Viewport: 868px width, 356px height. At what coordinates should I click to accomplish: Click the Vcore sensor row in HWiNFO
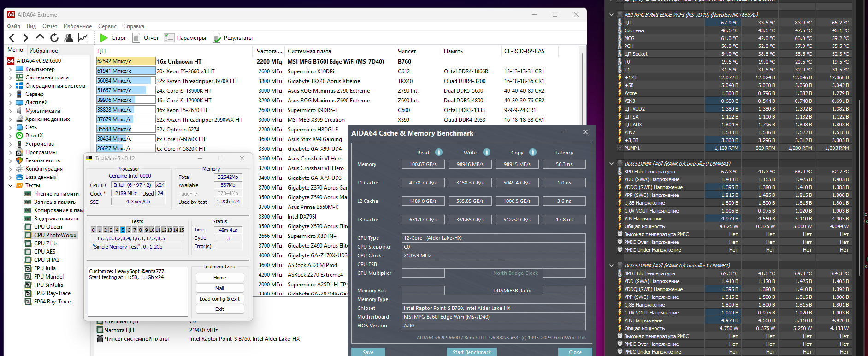click(735, 93)
